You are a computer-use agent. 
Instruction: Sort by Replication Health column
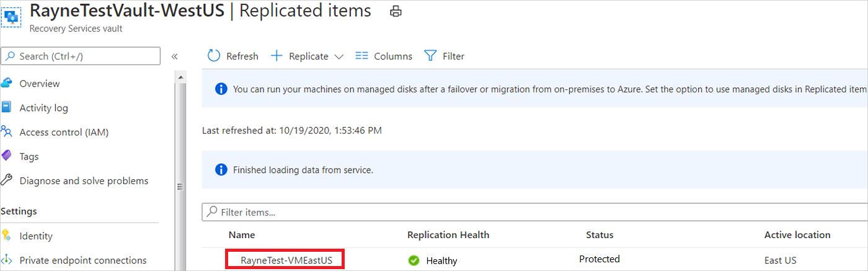pos(448,234)
